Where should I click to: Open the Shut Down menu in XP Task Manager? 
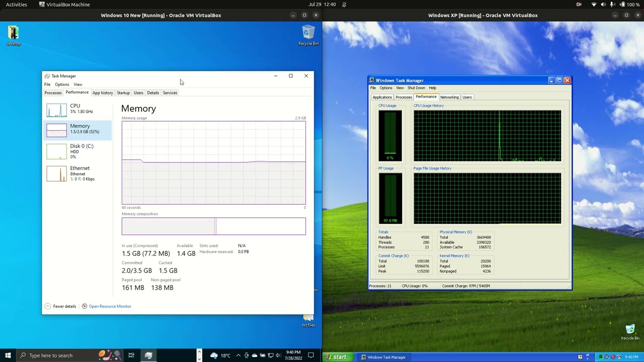click(416, 88)
